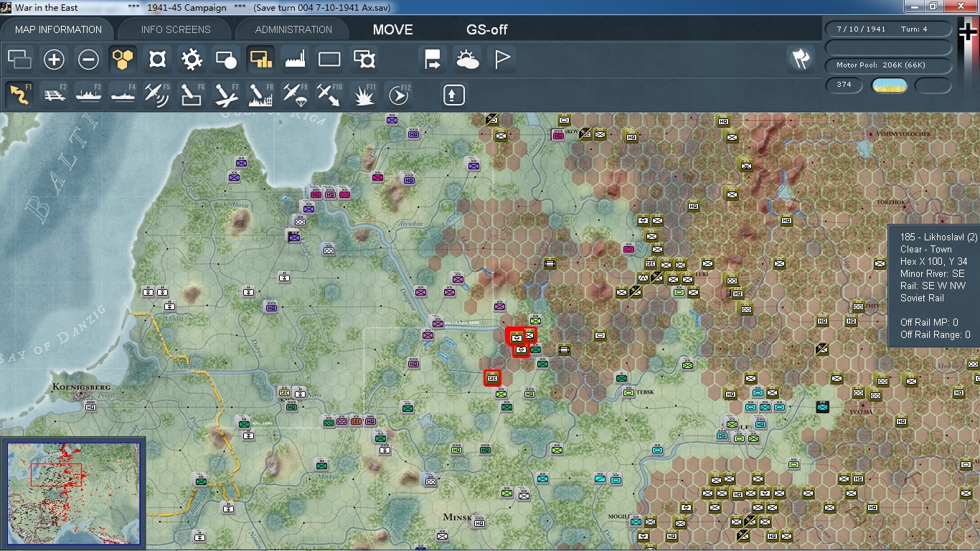Click the German cross side emblem
Viewport: 980px width, 551px height.
coord(969,30)
